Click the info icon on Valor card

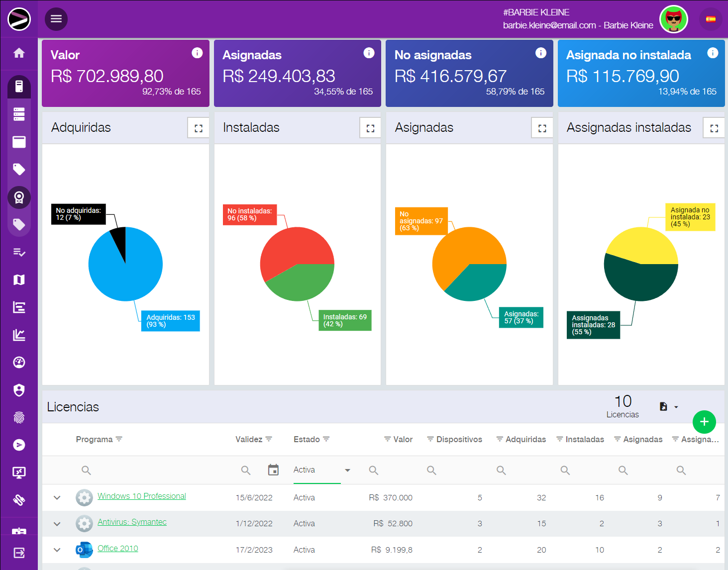click(x=197, y=53)
